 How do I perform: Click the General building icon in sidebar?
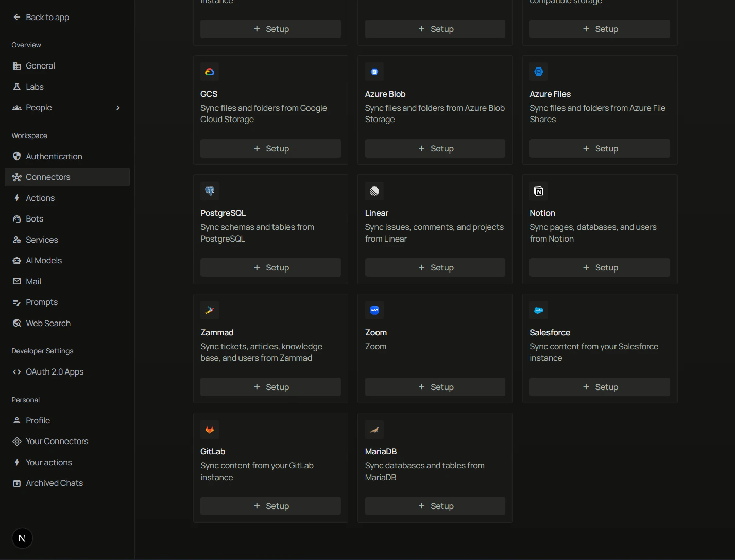click(17, 66)
